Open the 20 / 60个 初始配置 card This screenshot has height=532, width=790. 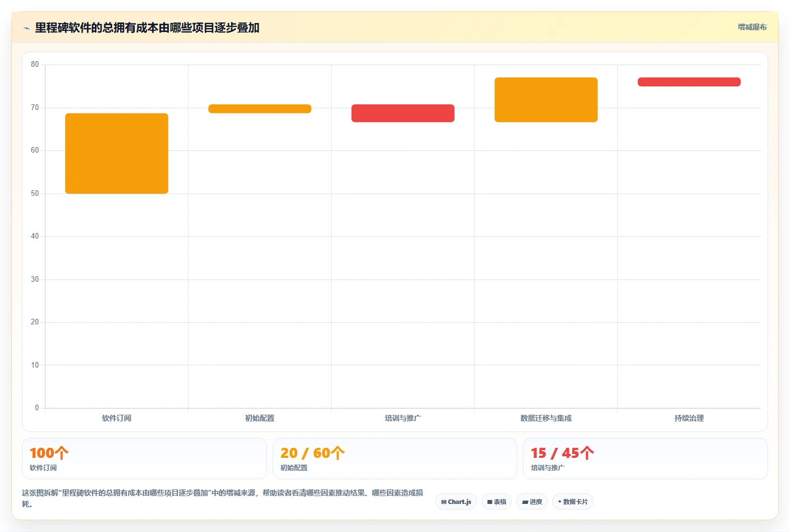(394, 458)
